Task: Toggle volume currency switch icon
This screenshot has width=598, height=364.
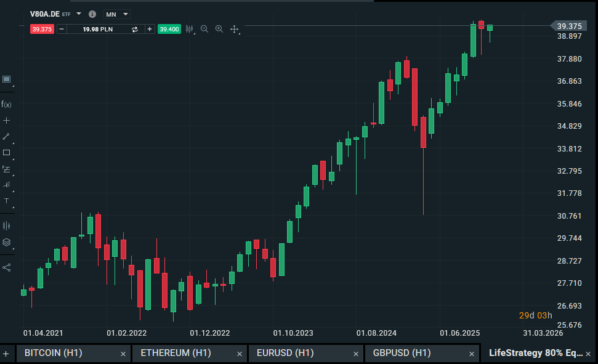Action: 135,29
